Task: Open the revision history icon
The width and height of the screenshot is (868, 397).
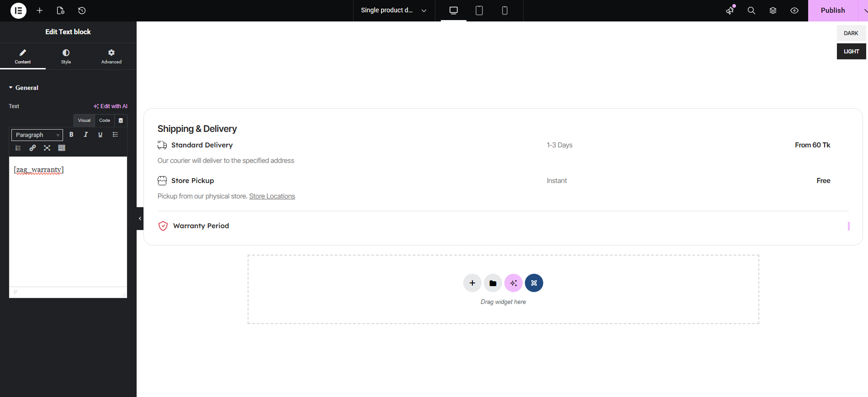Action: click(82, 10)
